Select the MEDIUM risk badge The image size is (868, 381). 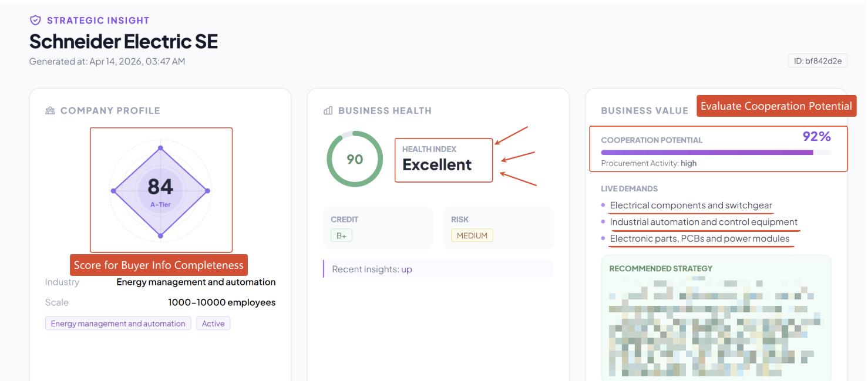coord(472,235)
